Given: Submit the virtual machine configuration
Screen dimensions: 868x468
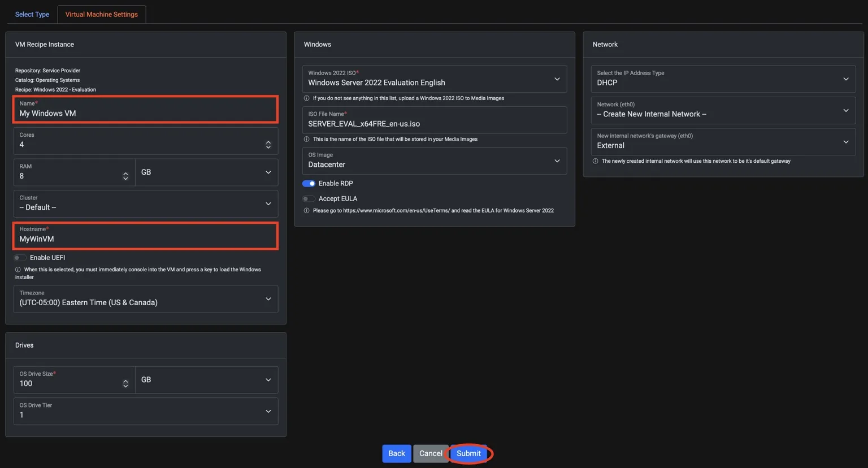Looking at the screenshot, I should [468, 453].
